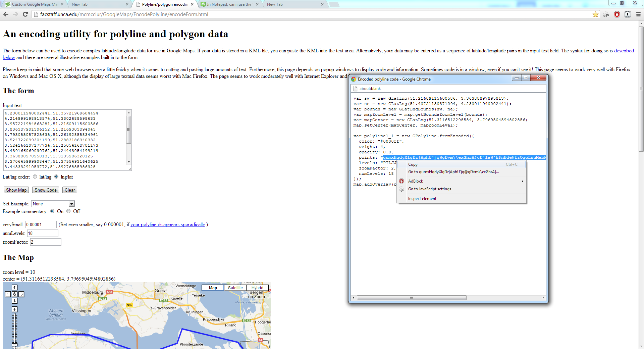644x349 pixels.
Task: Click the Show Code button
Action: [46, 190]
